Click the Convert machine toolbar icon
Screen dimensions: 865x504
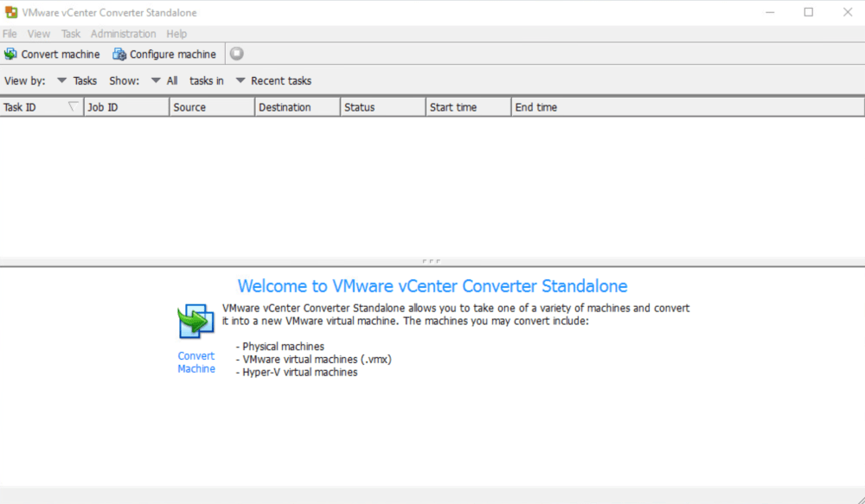[x=10, y=54]
